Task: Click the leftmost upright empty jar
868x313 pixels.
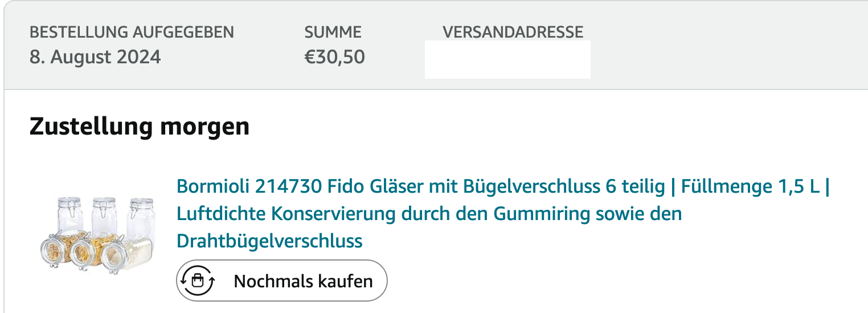Action: coord(71,214)
